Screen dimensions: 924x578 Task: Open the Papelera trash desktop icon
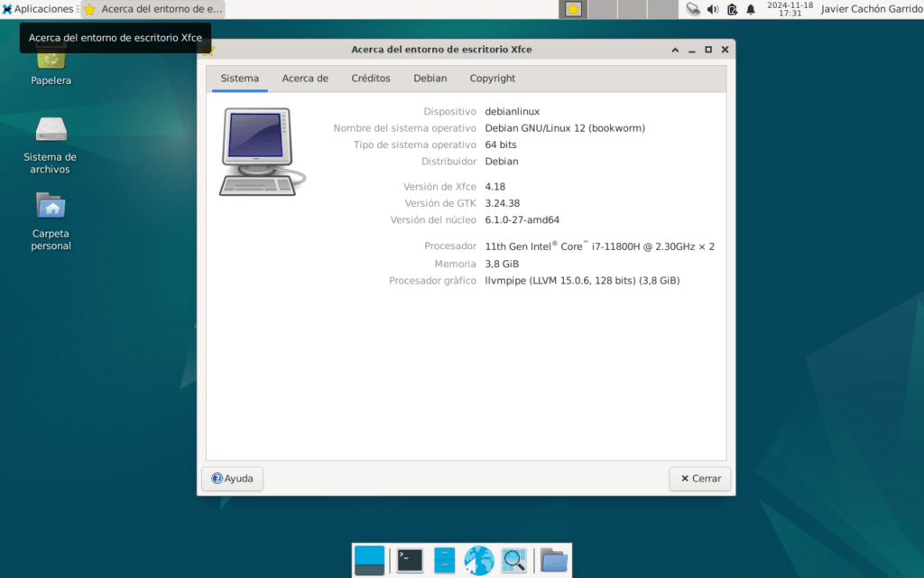[51, 62]
